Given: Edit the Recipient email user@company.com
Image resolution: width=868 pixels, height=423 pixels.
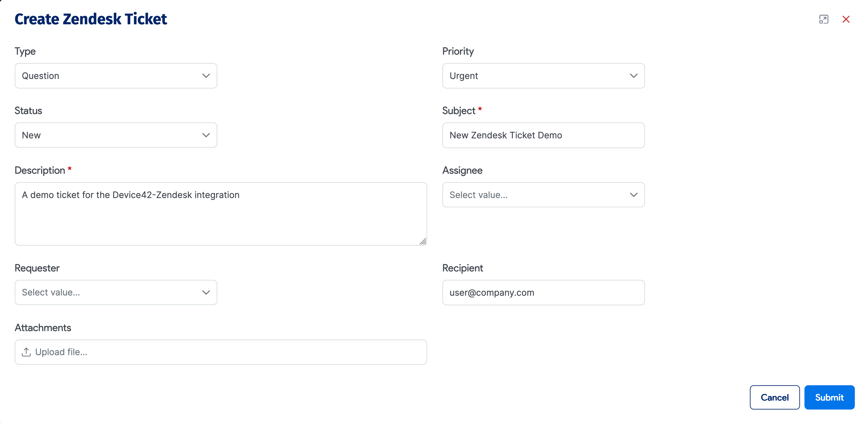Looking at the screenshot, I should tap(543, 292).
